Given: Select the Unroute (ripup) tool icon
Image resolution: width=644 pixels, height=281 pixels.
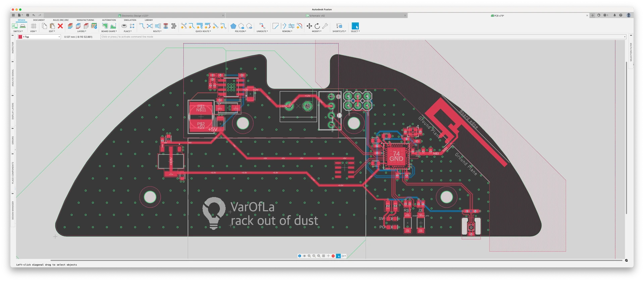Looking at the screenshot, I should pyautogui.click(x=262, y=26).
